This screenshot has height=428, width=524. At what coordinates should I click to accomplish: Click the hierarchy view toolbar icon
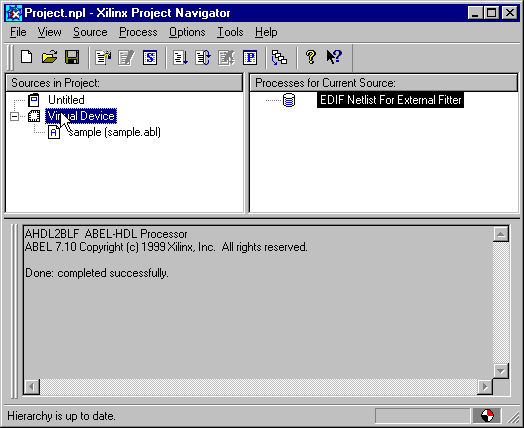click(x=279, y=57)
